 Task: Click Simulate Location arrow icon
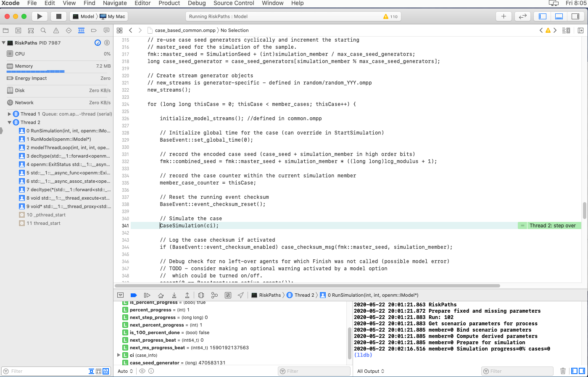(241, 295)
